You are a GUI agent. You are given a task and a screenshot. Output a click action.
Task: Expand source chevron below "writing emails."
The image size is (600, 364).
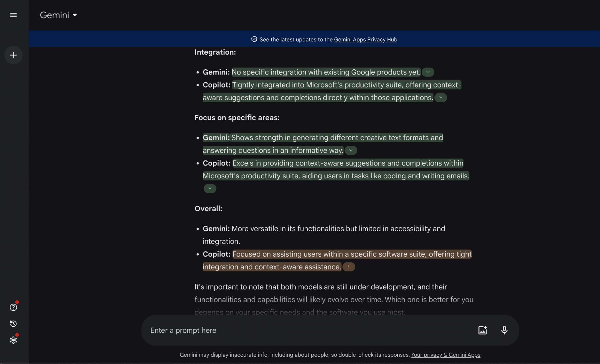(210, 188)
